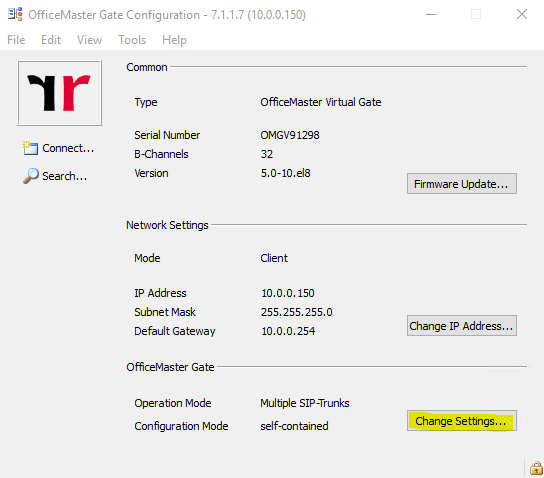Screen dimensions: 544x478
Task: Click the Connect window icon
Action: tap(30, 148)
